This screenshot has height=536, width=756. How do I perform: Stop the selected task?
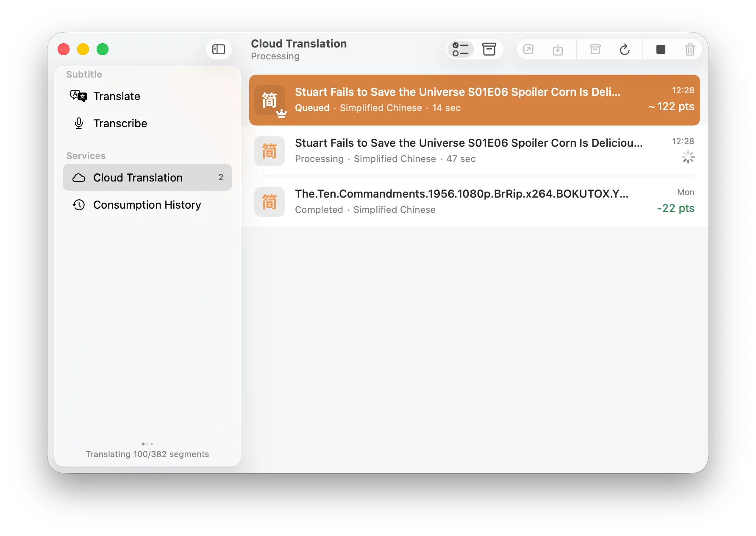(661, 50)
